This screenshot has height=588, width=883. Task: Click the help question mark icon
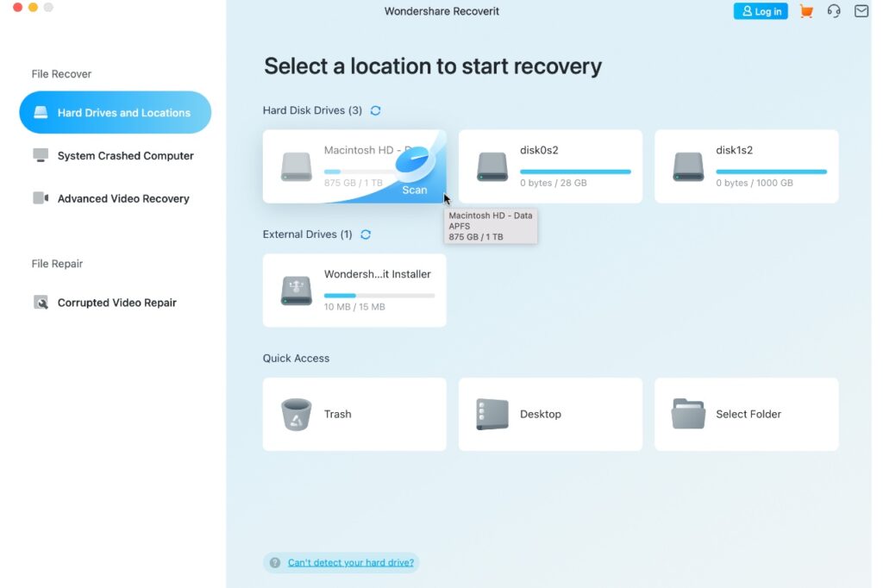point(275,562)
